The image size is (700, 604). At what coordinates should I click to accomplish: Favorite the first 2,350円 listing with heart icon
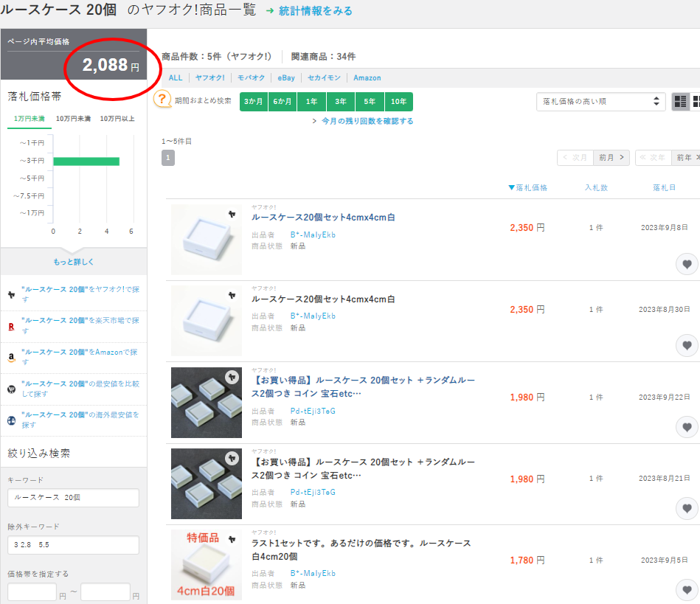687,264
